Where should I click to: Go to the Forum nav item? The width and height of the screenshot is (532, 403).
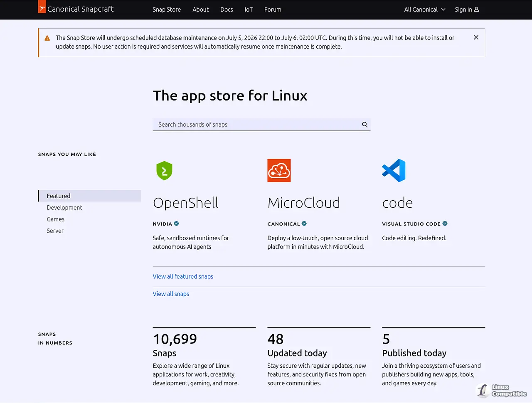(x=273, y=10)
